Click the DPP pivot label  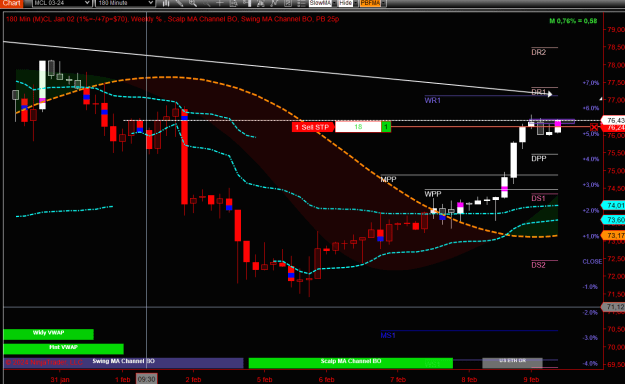pos(539,159)
